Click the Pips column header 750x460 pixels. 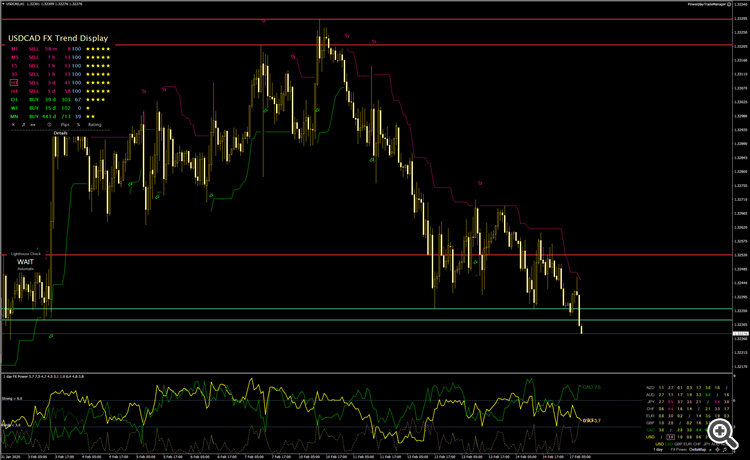pyautogui.click(x=65, y=125)
